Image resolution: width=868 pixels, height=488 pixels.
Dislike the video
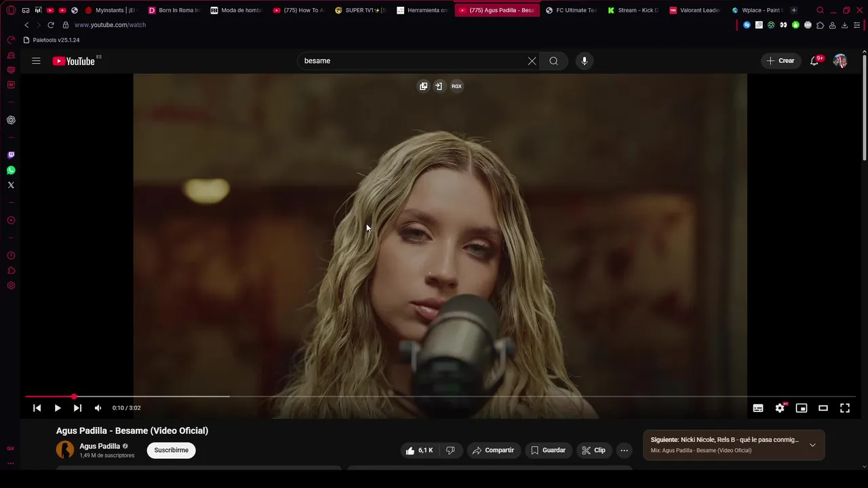(x=450, y=450)
